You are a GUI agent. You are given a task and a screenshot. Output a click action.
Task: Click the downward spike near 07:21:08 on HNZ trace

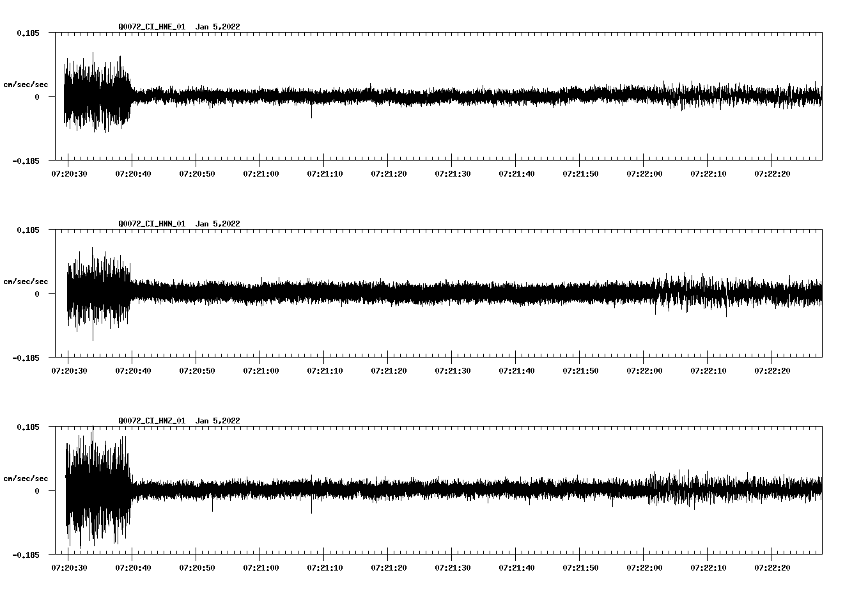tap(311, 505)
